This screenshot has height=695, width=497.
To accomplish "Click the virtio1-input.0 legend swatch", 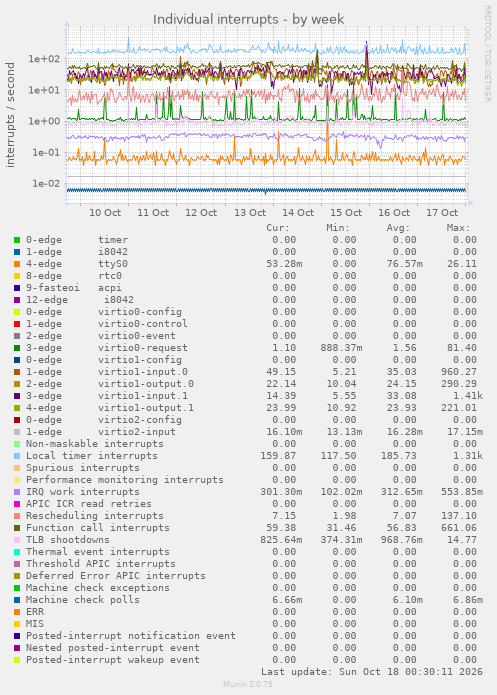I will [17, 372].
